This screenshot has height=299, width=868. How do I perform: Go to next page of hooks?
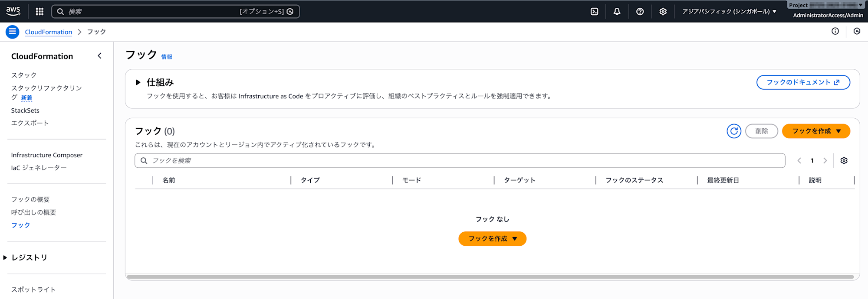[825, 161]
